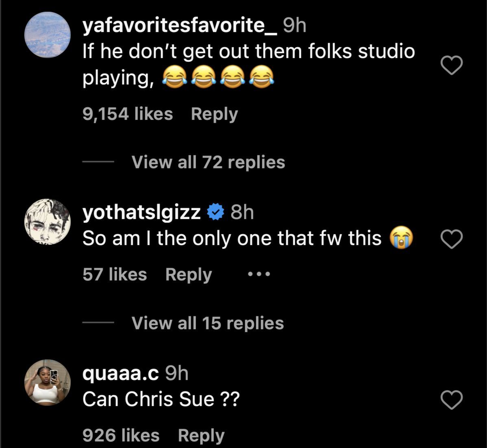Open quaaa.c's mirror selfie avatar
The image size is (487, 448).
(x=48, y=383)
